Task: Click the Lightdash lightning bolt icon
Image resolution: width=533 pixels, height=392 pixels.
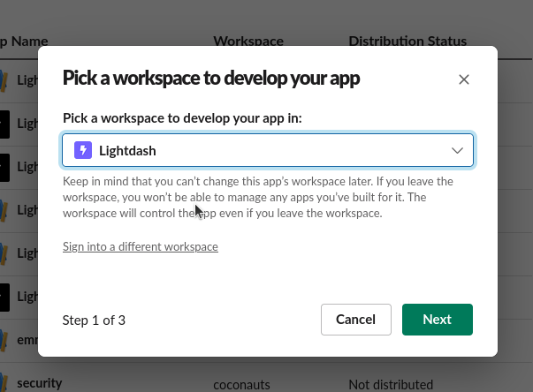Action: 83,150
